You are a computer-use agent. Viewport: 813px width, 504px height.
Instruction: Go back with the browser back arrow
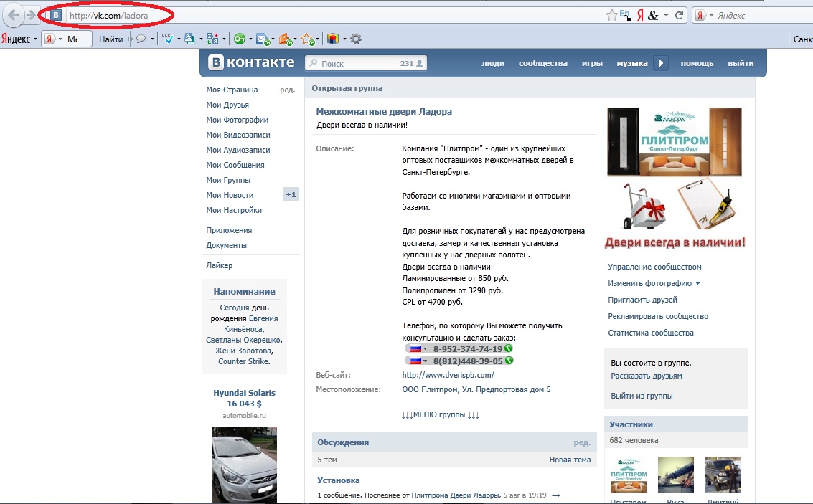(x=14, y=15)
